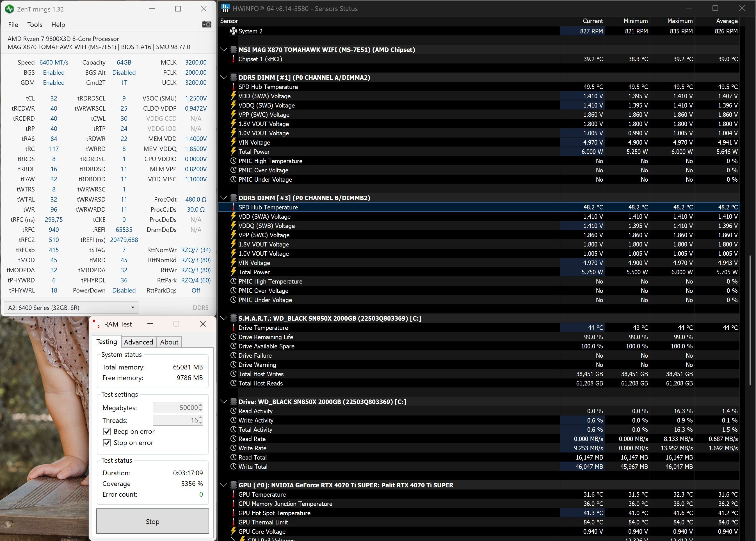Click the tREFI value 65535 in ZenTimings
The height and width of the screenshot is (541, 756).
tap(124, 230)
